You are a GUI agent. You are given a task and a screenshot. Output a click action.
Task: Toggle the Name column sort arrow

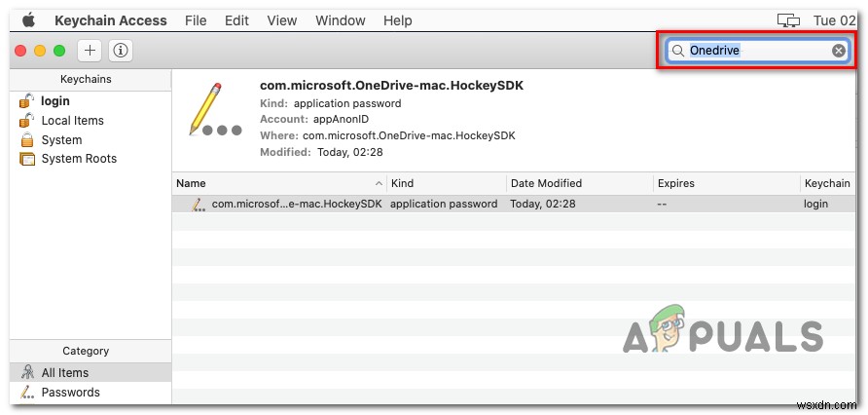click(380, 183)
